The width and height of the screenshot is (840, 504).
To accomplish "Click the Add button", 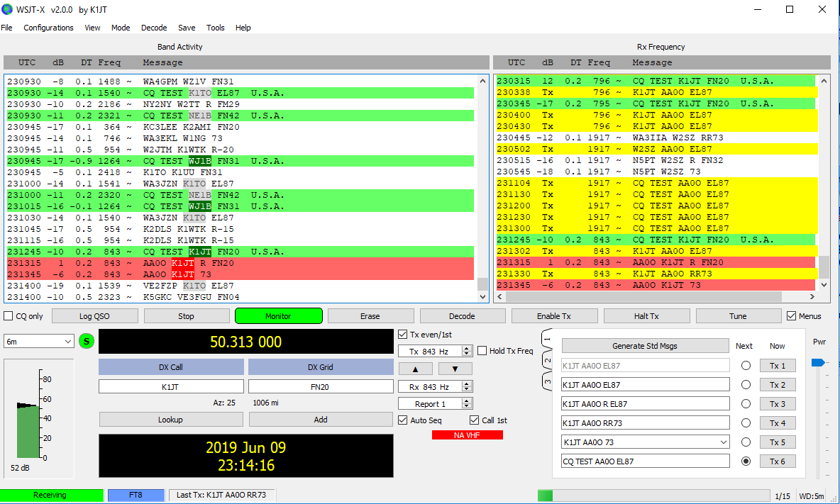I will [321, 420].
